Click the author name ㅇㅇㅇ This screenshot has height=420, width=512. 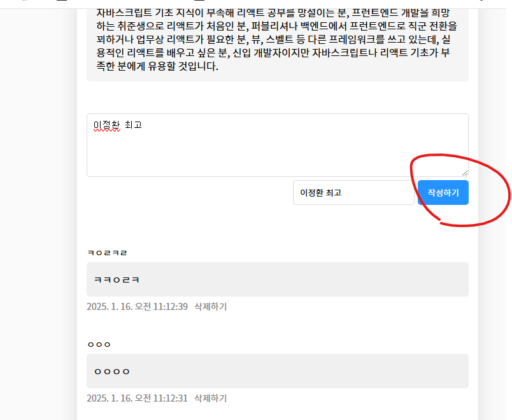(99, 345)
